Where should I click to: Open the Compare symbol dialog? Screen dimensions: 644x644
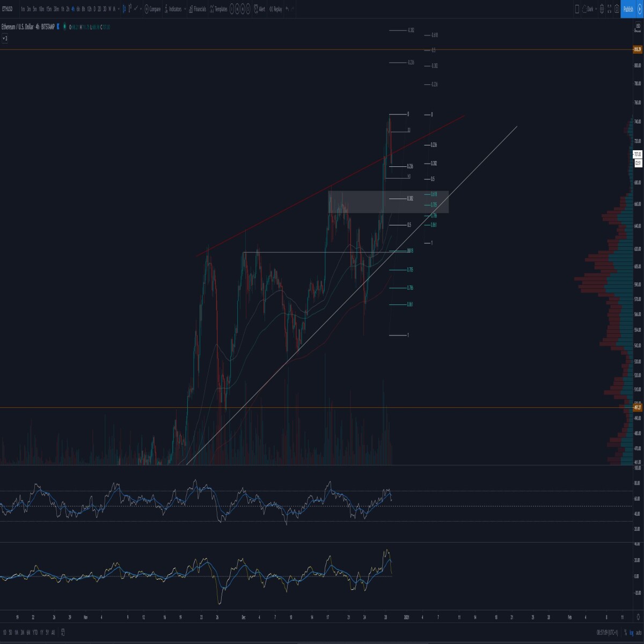point(152,9)
